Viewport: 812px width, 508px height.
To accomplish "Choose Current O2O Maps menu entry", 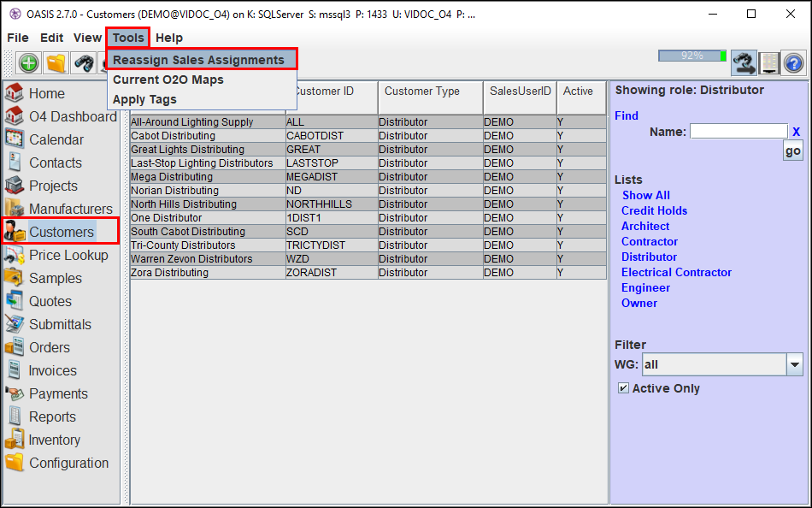I will tap(202, 80).
